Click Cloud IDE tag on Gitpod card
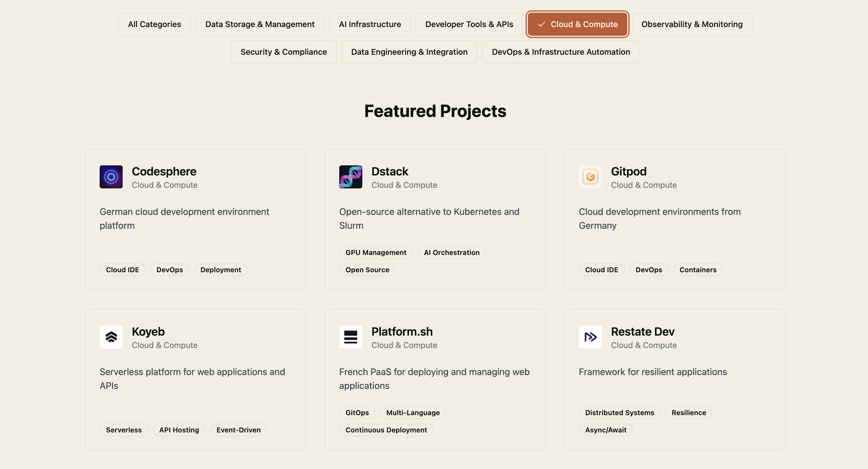This screenshot has width=868, height=469. point(602,270)
